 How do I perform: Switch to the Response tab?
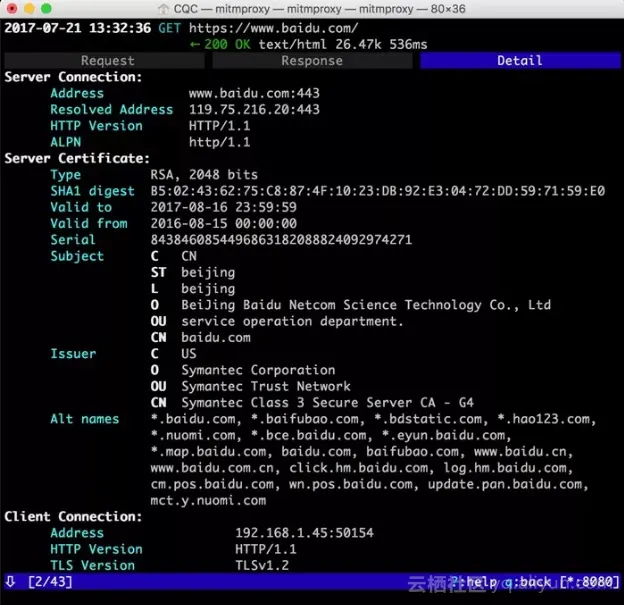(x=312, y=60)
